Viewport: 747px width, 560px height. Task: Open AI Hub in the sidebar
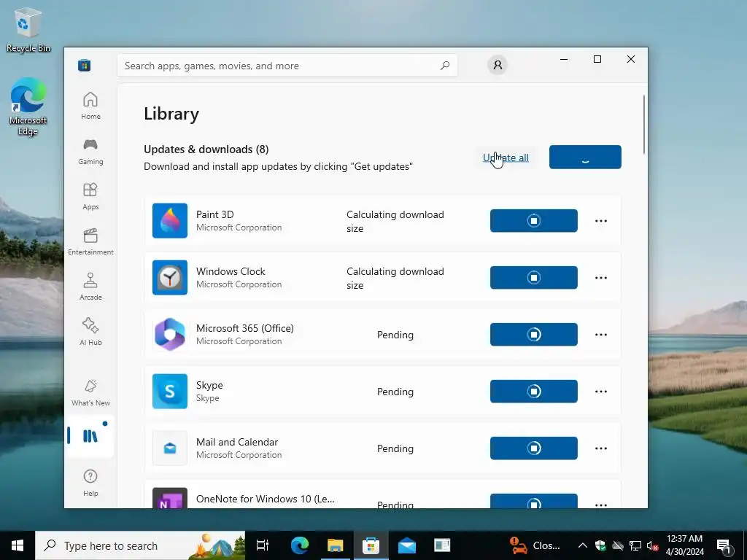click(90, 332)
